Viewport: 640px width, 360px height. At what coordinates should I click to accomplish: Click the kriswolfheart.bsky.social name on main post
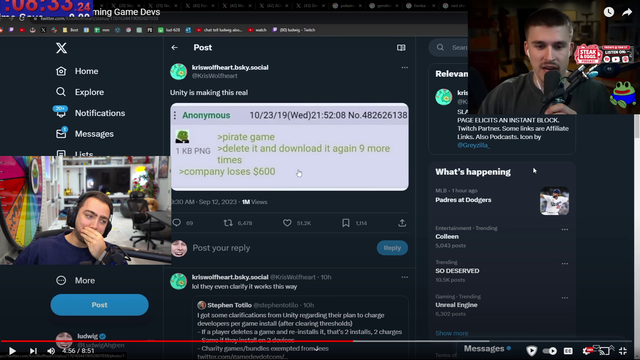(230, 67)
